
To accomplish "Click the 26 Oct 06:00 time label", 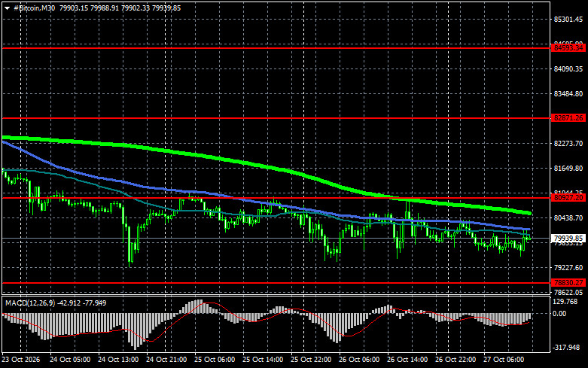I will (x=359, y=360).
